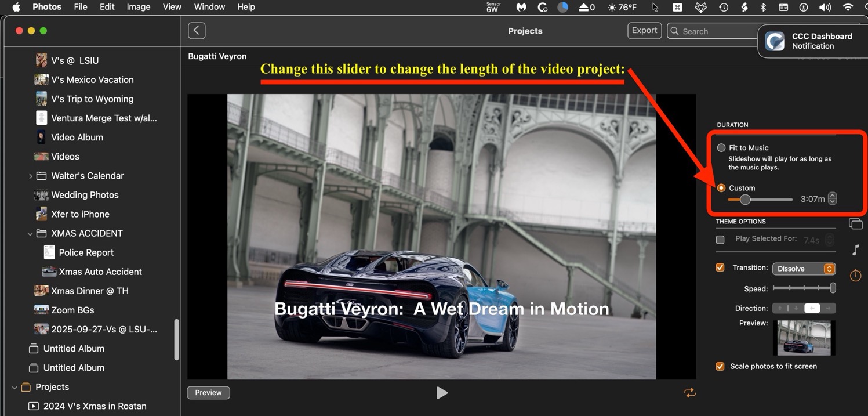The image size is (868, 416).
Task: Expand the Walter's Calendar folder chevron
Action: [x=30, y=176]
